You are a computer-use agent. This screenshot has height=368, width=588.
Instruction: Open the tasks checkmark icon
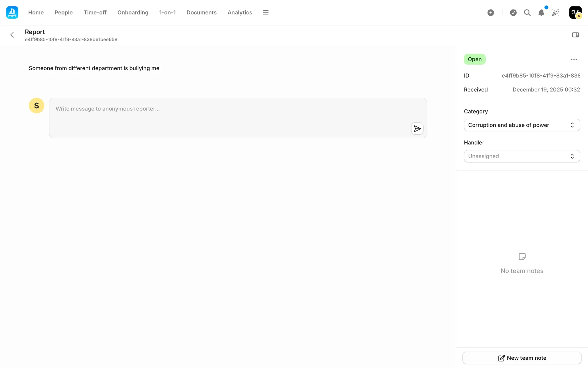[x=513, y=13]
